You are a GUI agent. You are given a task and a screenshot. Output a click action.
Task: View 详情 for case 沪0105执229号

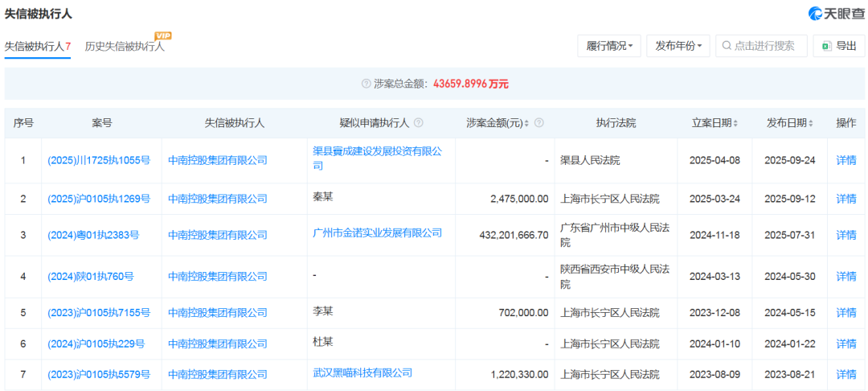(845, 344)
